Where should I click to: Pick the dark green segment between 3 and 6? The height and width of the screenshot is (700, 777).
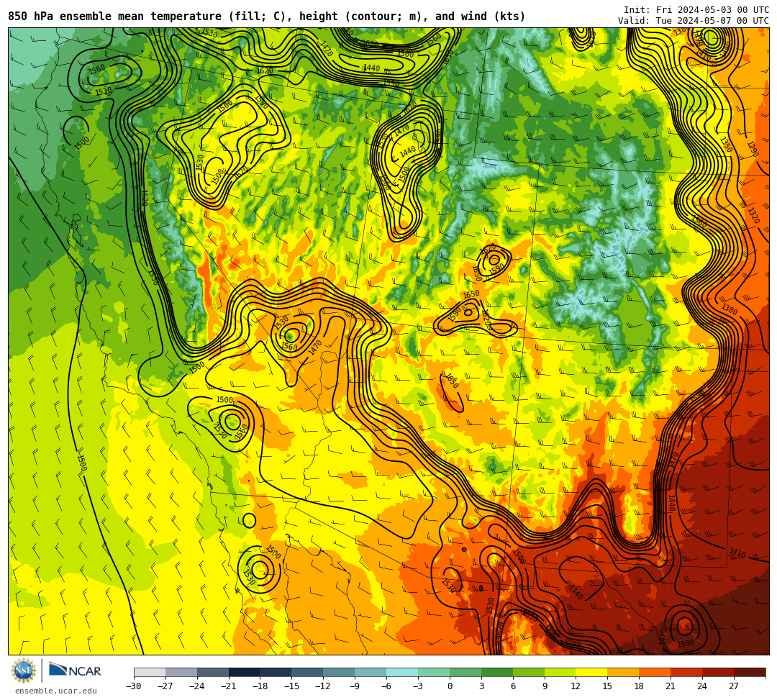(x=497, y=672)
